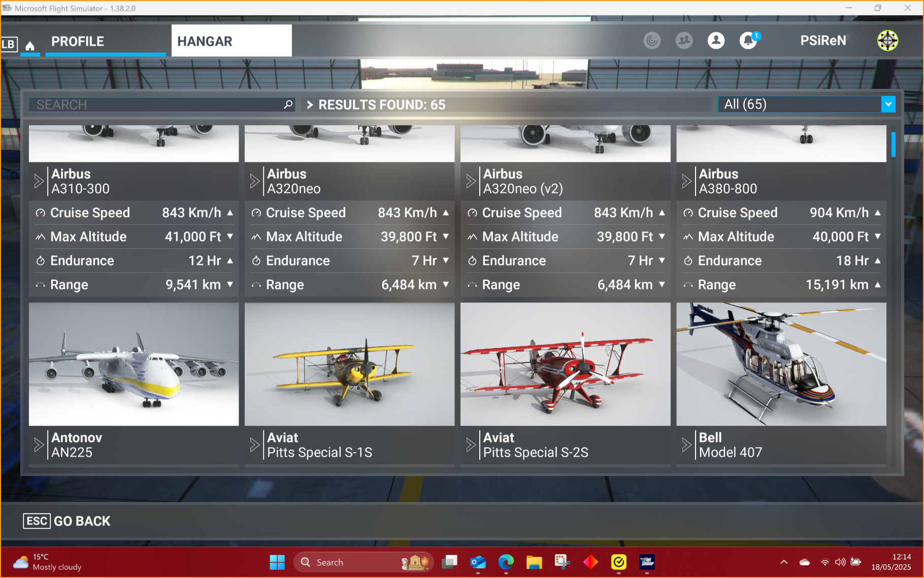Image resolution: width=924 pixels, height=578 pixels.
Task: Expand the Antonov AN225 entry arrow
Action: (39, 445)
